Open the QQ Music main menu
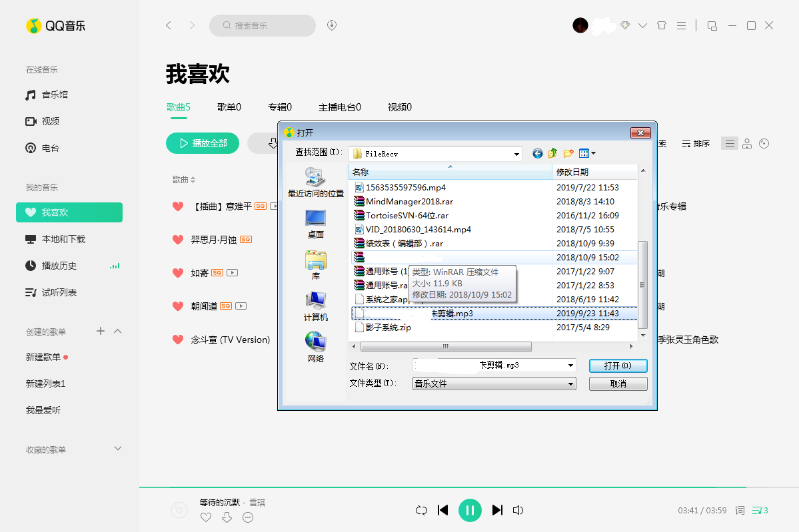Viewport: 799px width, 532px height. pyautogui.click(x=680, y=25)
